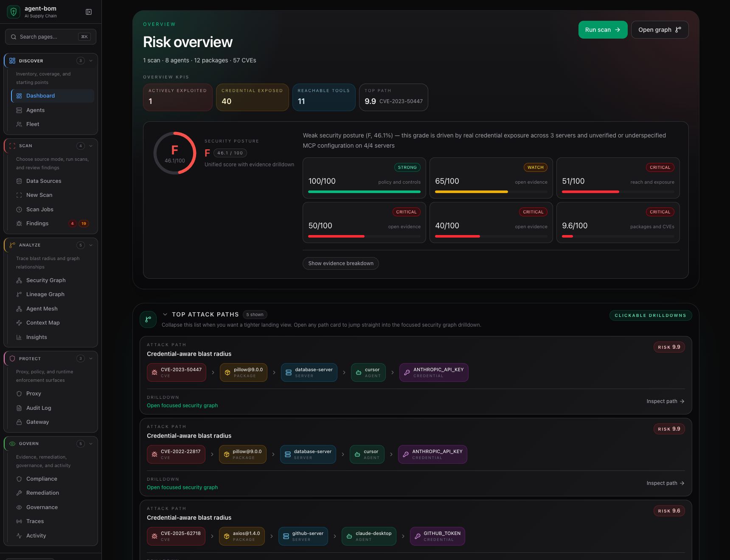This screenshot has height=560, width=730.
Task: Click the Agent Mesh icon
Action: [19, 308]
